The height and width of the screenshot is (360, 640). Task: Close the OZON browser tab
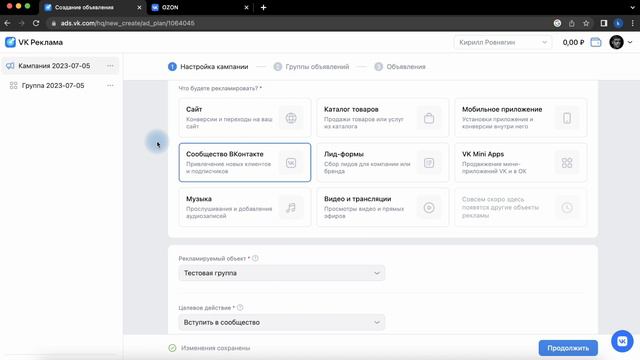(246, 7)
